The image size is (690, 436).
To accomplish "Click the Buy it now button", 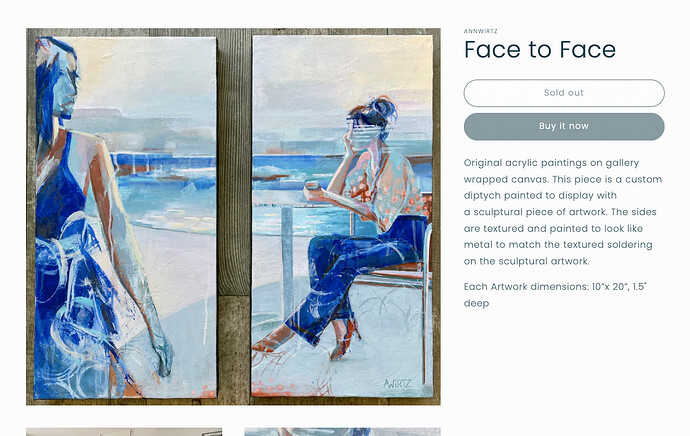I will (564, 126).
